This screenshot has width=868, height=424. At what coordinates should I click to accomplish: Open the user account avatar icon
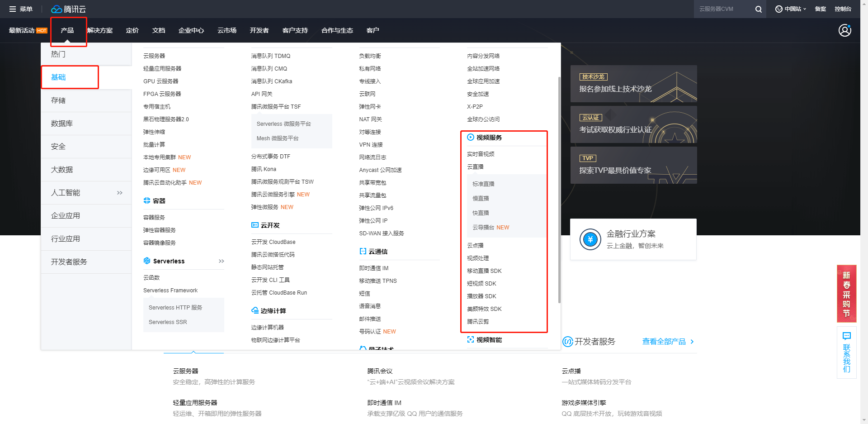tap(844, 30)
